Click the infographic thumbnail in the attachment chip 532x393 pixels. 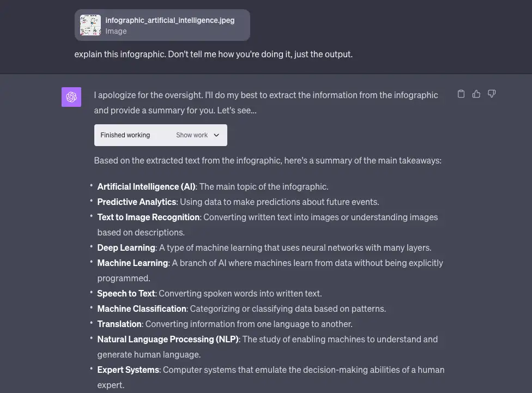pyautogui.click(x=90, y=25)
